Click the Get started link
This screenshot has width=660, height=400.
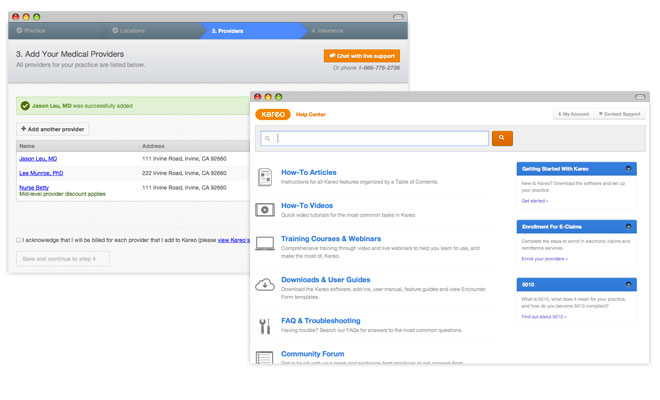pyautogui.click(x=535, y=201)
